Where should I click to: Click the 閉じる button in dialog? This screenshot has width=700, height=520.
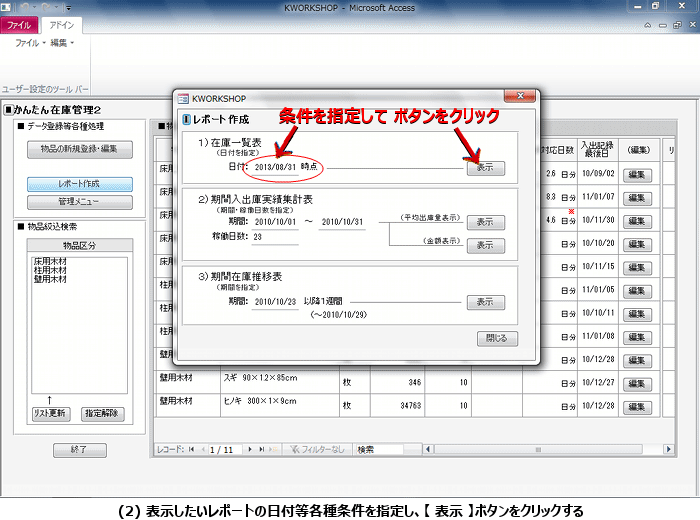pos(497,338)
